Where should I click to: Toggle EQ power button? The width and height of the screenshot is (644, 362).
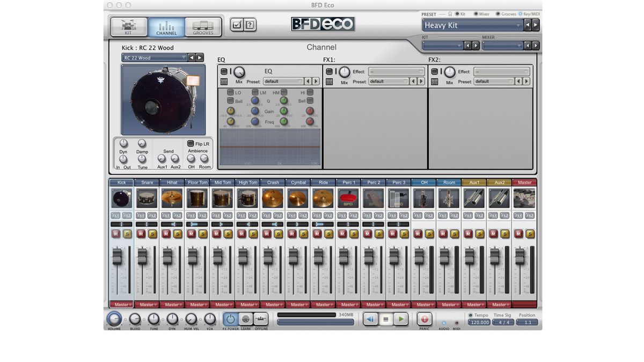pyautogui.click(x=224, y=72)
